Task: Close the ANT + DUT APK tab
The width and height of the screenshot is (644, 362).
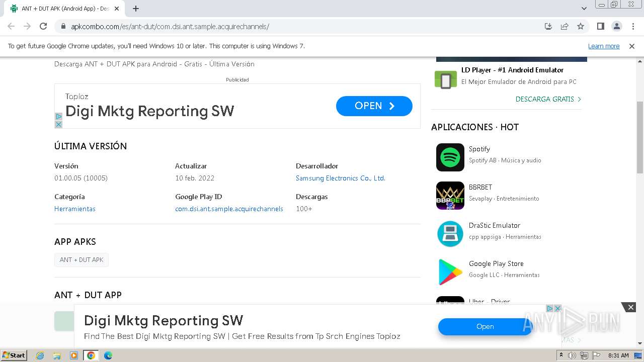Action: pyautogui.click(x=117, y=9)
